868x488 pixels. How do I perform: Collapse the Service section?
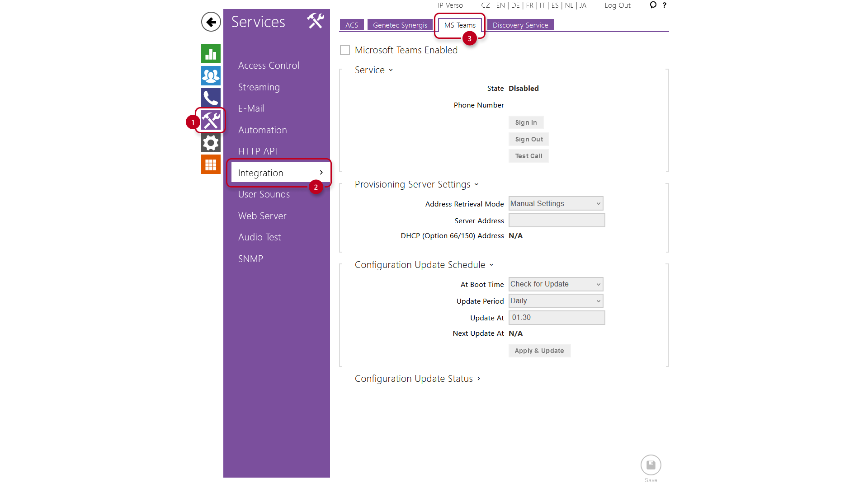[x=373, y=70]
